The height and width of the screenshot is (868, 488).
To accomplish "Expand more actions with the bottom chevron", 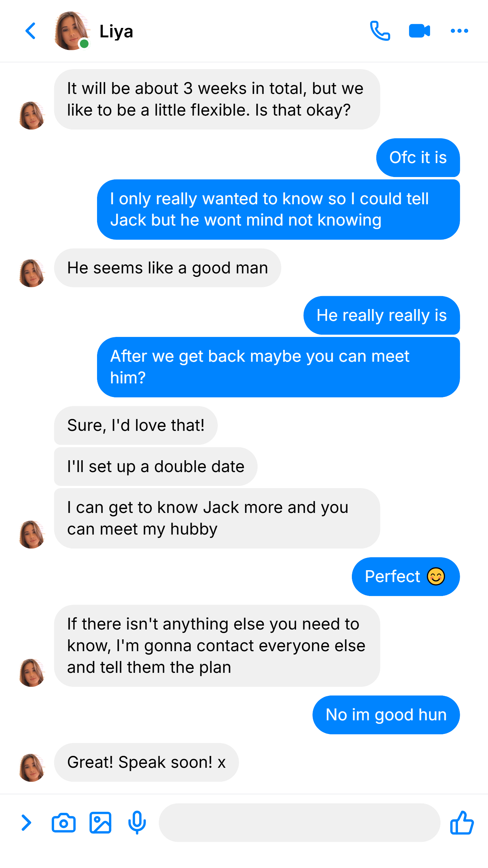I will point(26,823).
